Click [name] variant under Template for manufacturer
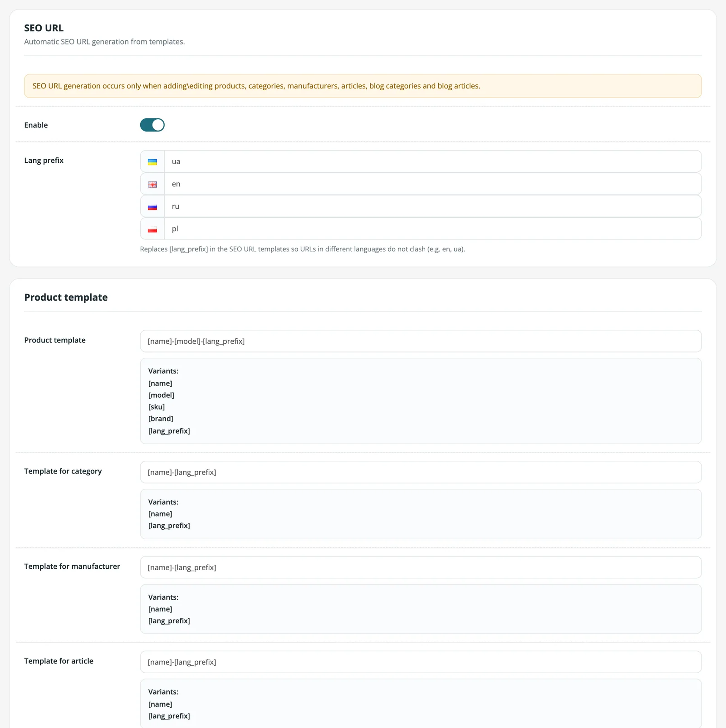The image size is (726, 728). click(x=160, y=609)
